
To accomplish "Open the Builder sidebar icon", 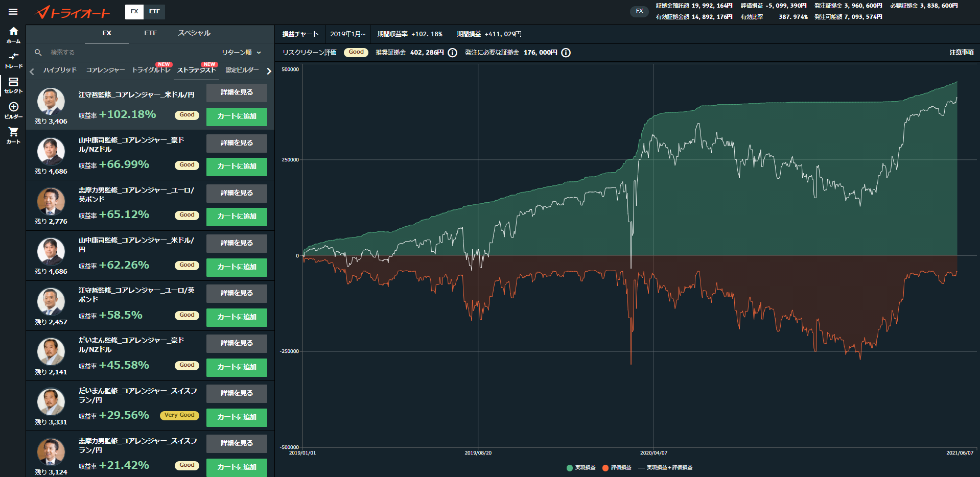I will [13, 110].
